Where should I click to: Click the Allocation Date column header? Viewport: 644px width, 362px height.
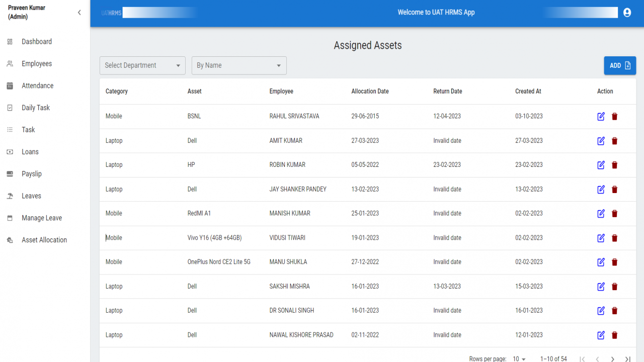click(x=370, y=92)
